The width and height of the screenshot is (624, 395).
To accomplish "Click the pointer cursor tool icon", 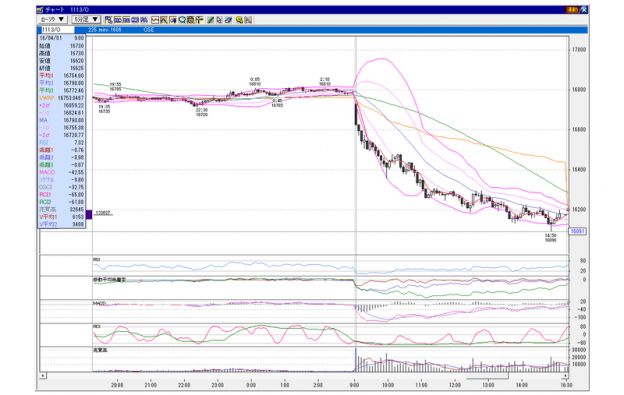I will (219, 20).
